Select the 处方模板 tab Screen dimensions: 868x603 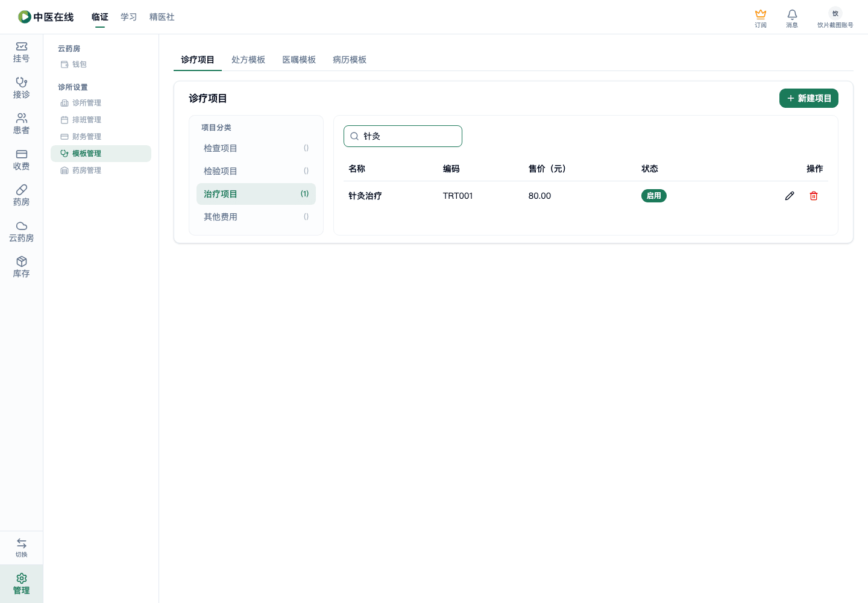248,60
